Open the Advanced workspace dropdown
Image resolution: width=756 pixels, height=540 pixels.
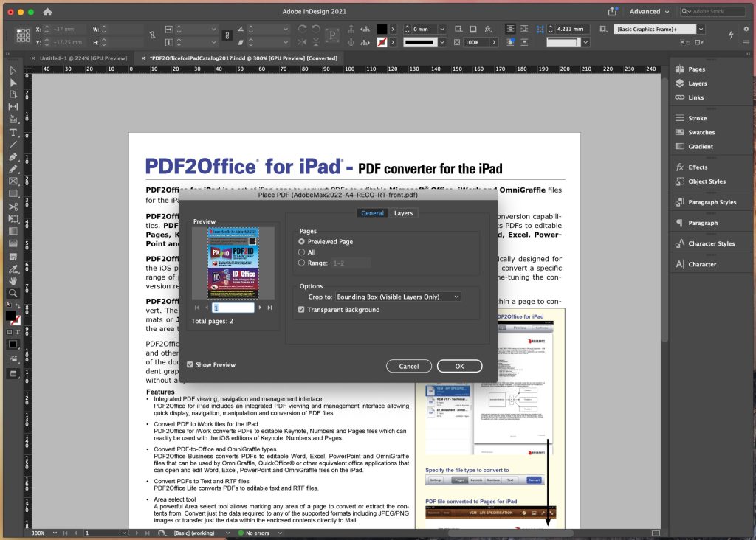[646, 11]
